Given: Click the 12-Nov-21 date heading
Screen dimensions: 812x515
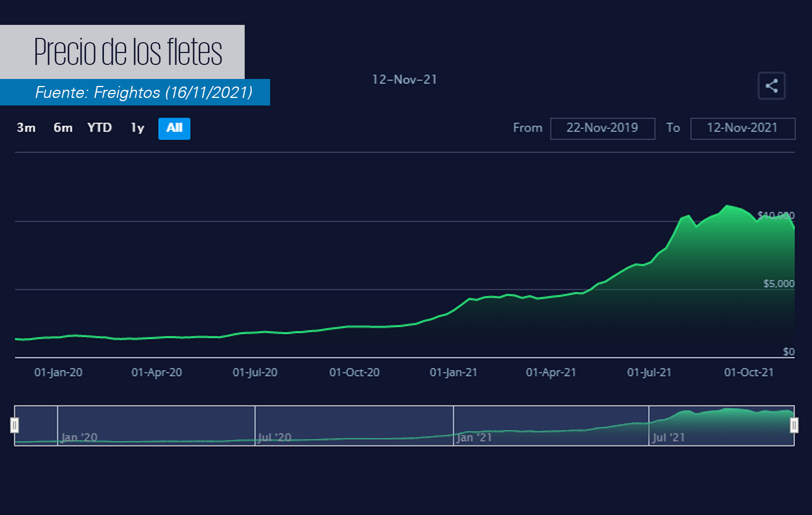Looking at the screenshot, I should (x=404, y=80).
